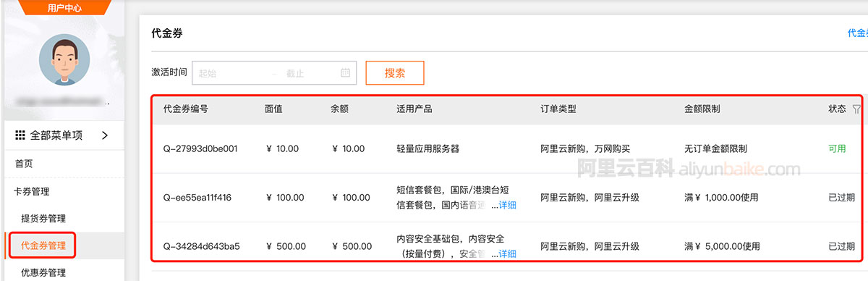Click the ￥100.00 balance cell

[352, 198]
